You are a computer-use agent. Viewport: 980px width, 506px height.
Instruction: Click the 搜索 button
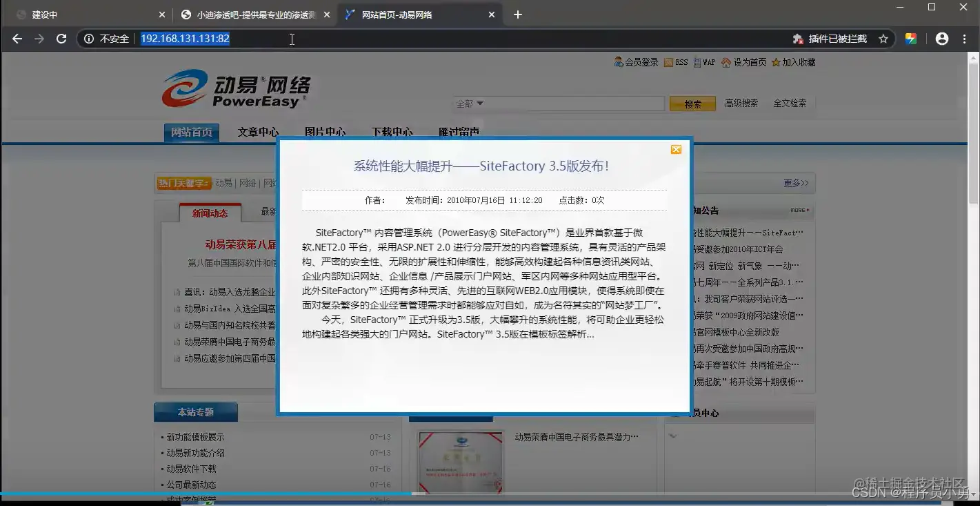(x=693, y=104)
